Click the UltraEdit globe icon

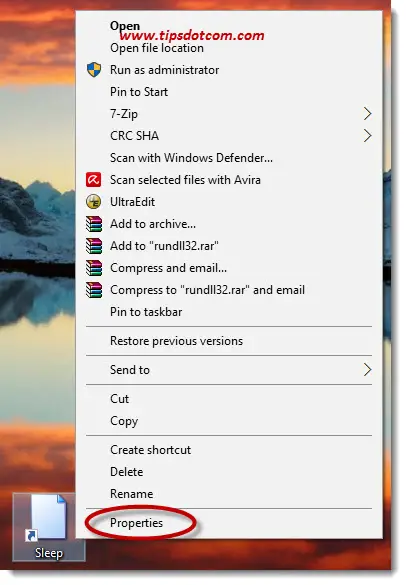(93, 201)
